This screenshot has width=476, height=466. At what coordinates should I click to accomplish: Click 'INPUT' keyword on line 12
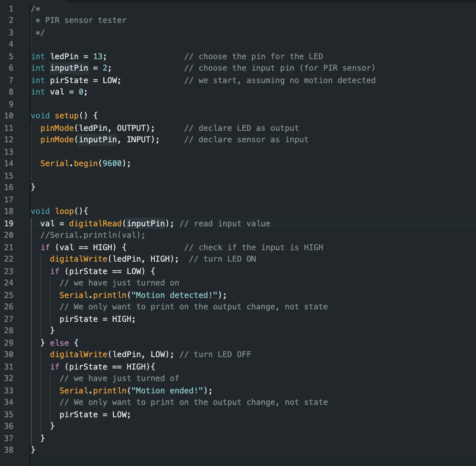(139, 139)
